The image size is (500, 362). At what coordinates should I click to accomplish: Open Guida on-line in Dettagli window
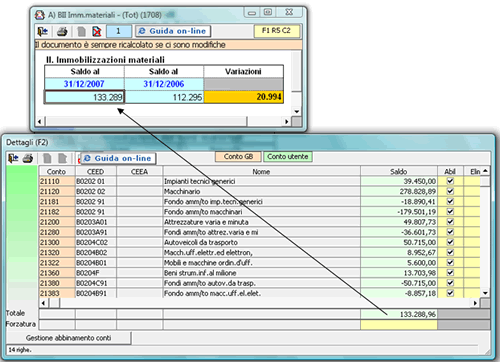119,158
